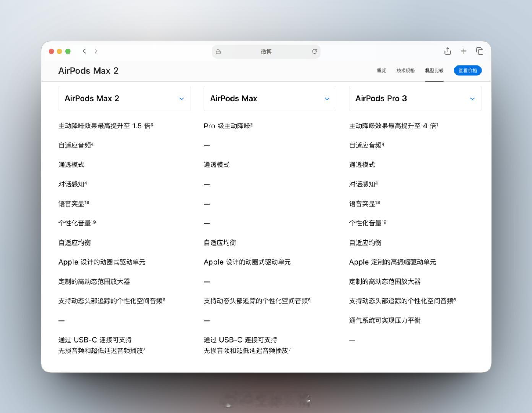
Task: Click the address bar showing 微博
Action: tap(266, 51)
